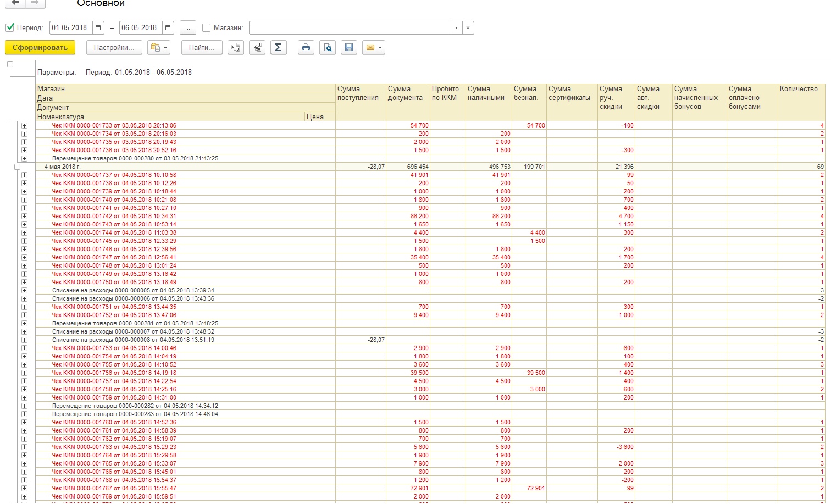Open Настройки... button
Image resolution: width=831 pixels, height=504 pixels.
point(114,48)
